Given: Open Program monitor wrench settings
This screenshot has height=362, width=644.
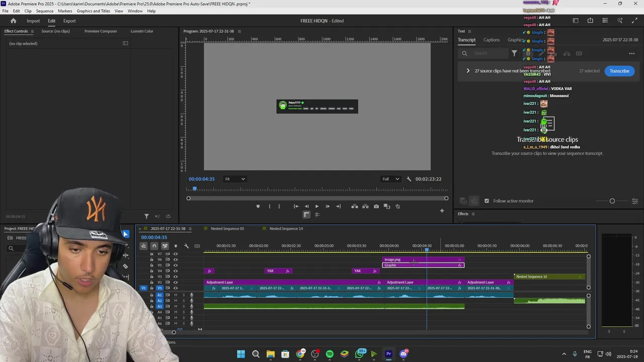Looking at the screenshot, I should click(409, 179).
